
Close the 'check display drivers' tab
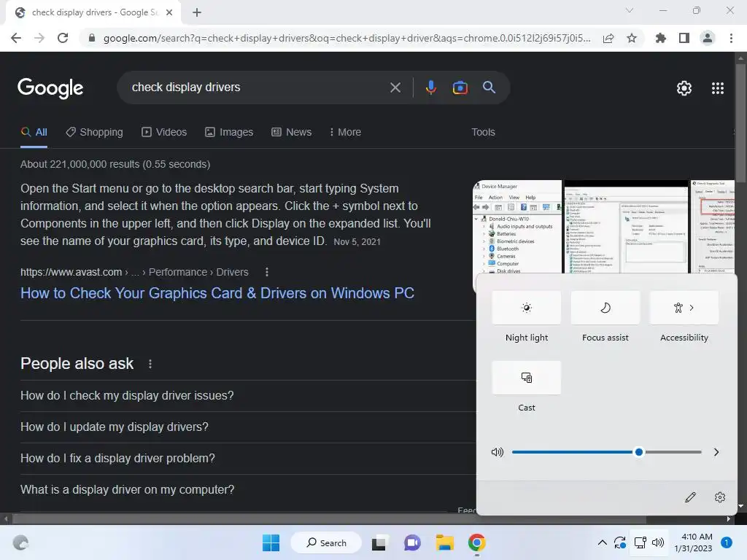(x=169, y=12)
